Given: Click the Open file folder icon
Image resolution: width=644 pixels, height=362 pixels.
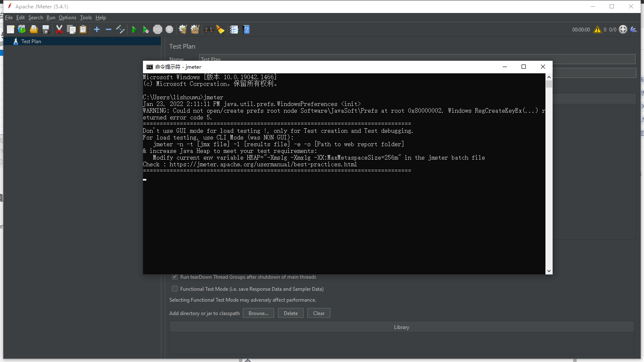Looking at the screenshot, I should click(x=34, y=29).
